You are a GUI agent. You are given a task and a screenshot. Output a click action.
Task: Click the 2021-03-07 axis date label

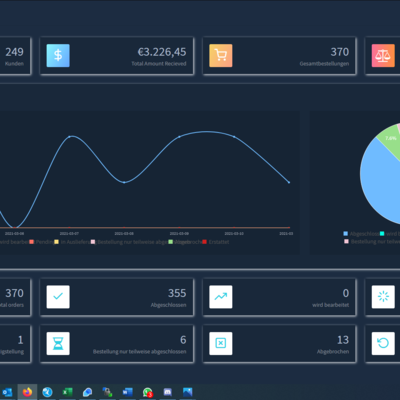pyautogui.click(x=69, y=233)
